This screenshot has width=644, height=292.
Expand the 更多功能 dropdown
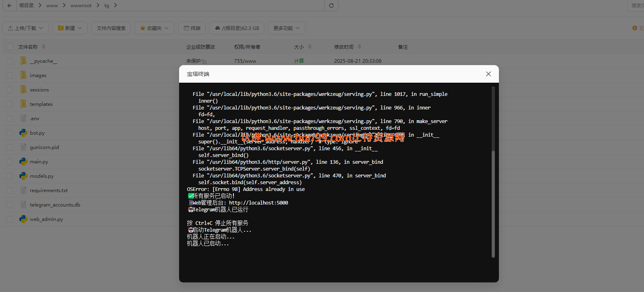pyautogui.click(x=287, y=28)
